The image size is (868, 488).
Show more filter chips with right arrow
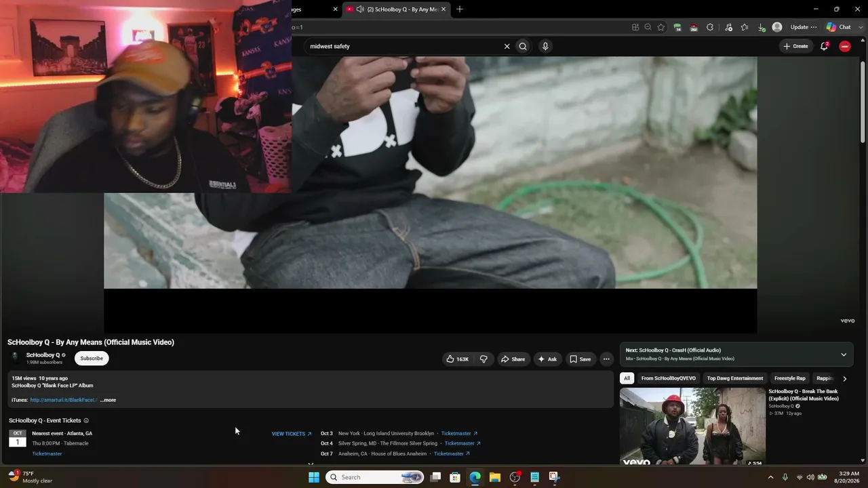(844, 379)
